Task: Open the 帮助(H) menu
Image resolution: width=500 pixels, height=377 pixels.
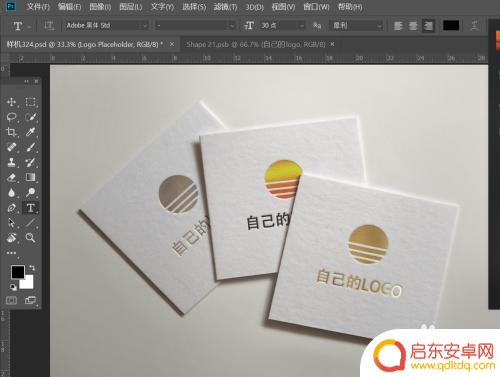Action: coord(350,7)
